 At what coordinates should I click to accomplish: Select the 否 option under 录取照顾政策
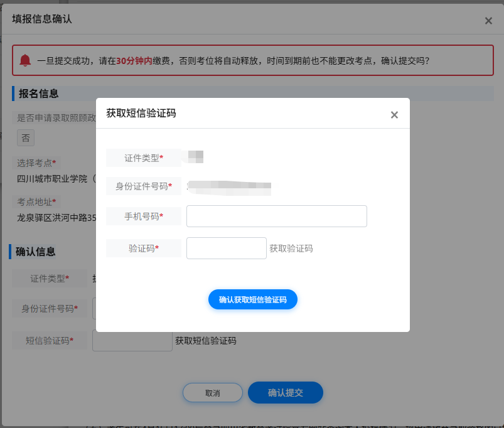coord(25,137)
